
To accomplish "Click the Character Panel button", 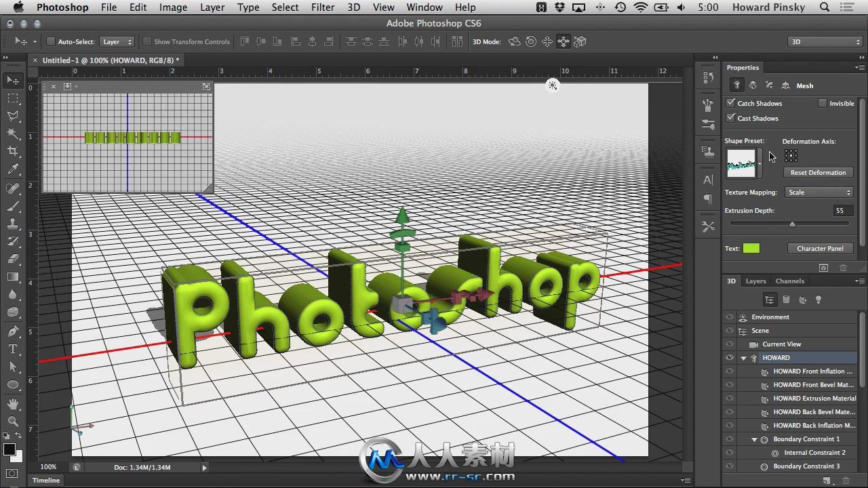I will click(x=820, y=249).
